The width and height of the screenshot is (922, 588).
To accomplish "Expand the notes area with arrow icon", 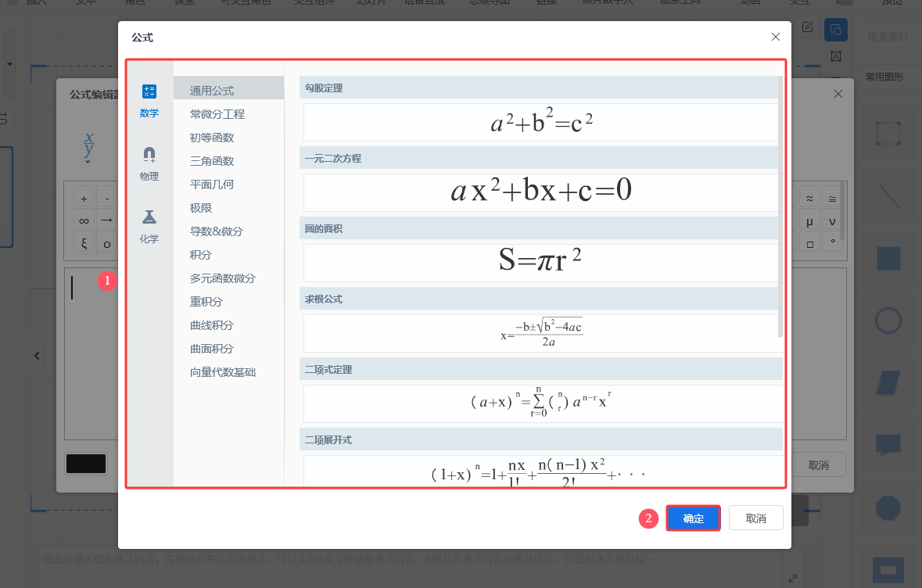I will click(x=792, y=578).
